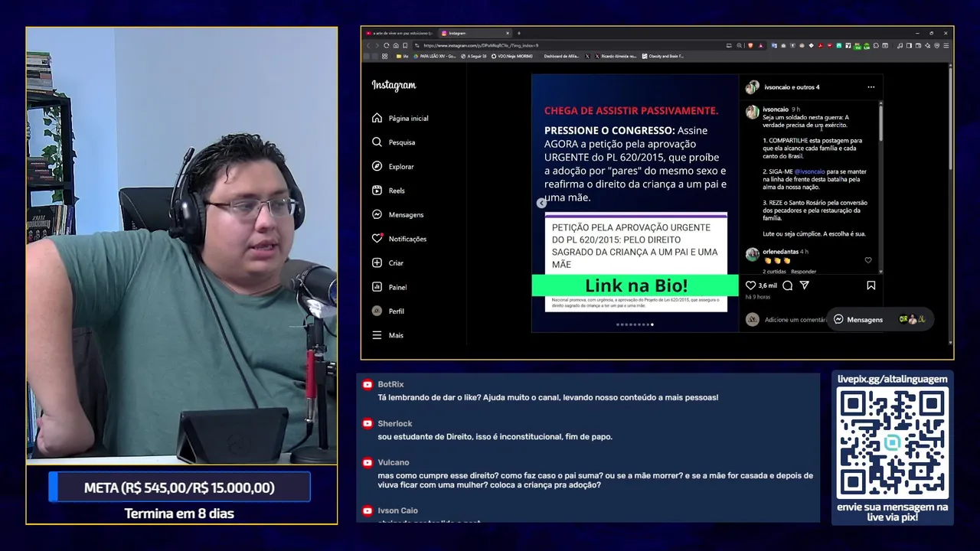980x551 pixels.
Task: Click the META R$ 545,00 goal bar
Action: [x=179, y=487]
